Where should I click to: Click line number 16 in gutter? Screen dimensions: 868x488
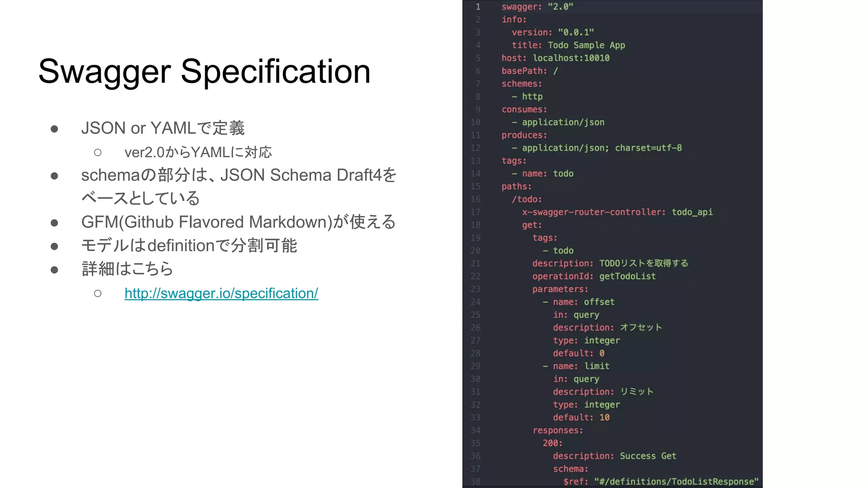476,199
